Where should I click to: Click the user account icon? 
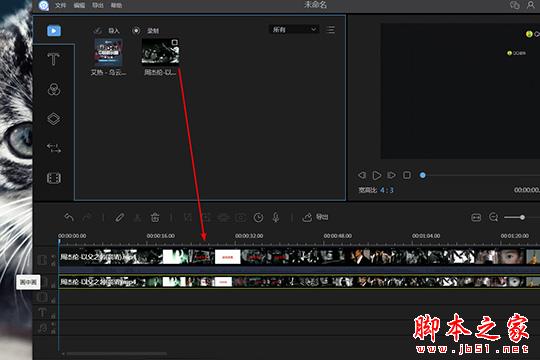pyautogui.click(x=531, y=5)
